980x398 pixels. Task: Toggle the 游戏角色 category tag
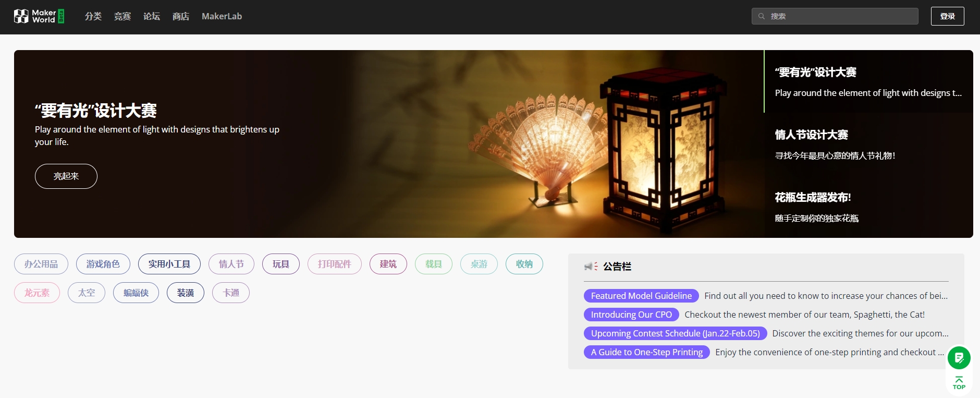pyautogui.click(x=103, y=264)
